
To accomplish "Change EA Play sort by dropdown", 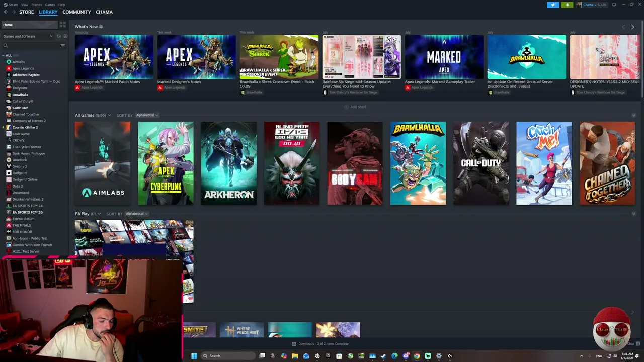I will [x=136, y=214].
